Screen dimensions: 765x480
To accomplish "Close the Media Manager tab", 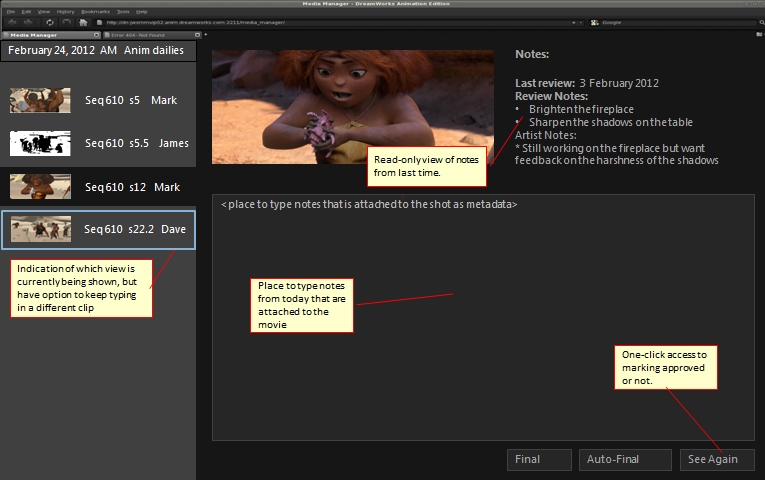I will [96, 35].
